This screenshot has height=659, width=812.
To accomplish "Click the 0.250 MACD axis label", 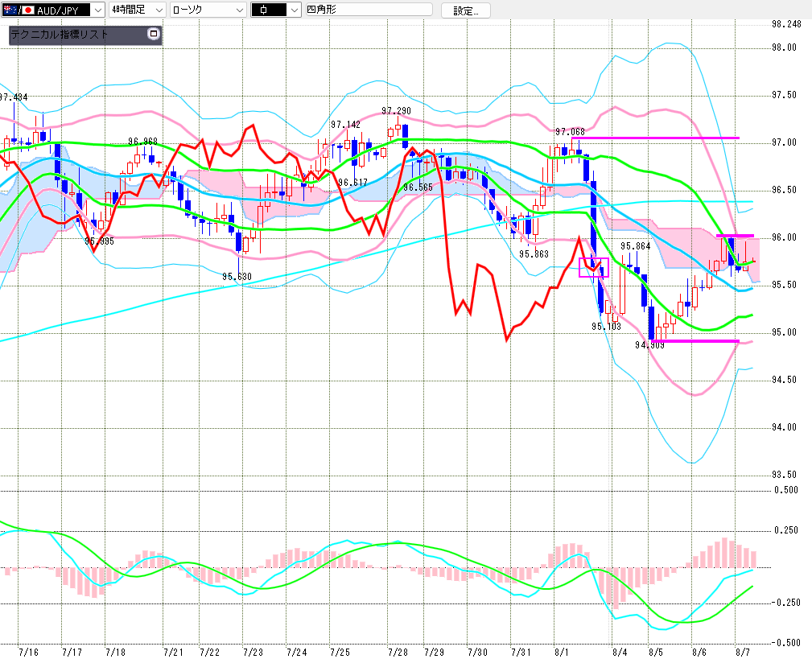I will click(786, 530).
